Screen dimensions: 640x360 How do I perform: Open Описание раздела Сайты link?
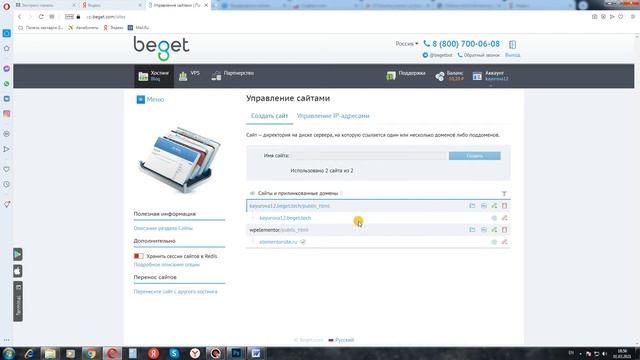[163, 228]
